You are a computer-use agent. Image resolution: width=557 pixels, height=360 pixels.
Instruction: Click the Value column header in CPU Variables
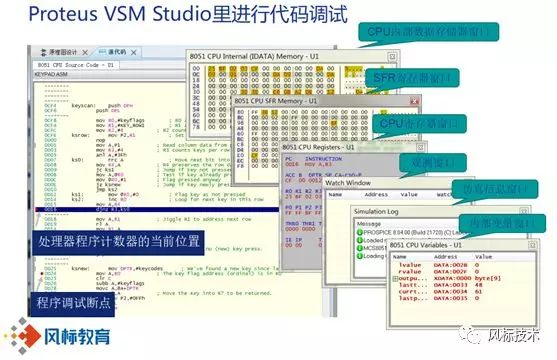click(x=483, y=257)
